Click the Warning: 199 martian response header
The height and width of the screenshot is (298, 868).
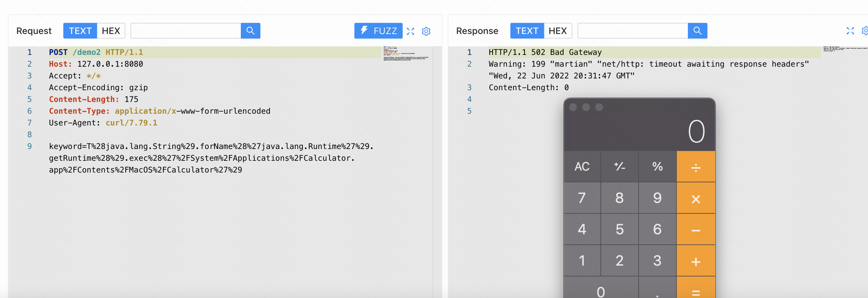tap(649, 70)
